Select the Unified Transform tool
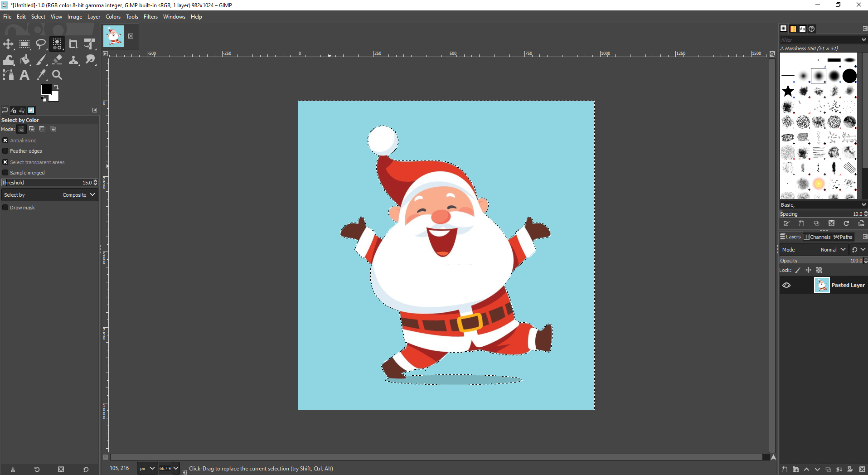This screenshot has width=868, height=475. (90, 44)
